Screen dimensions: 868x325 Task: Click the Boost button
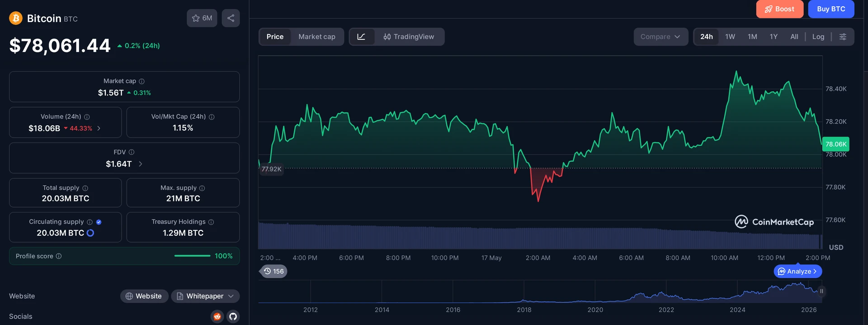[779, 9]
